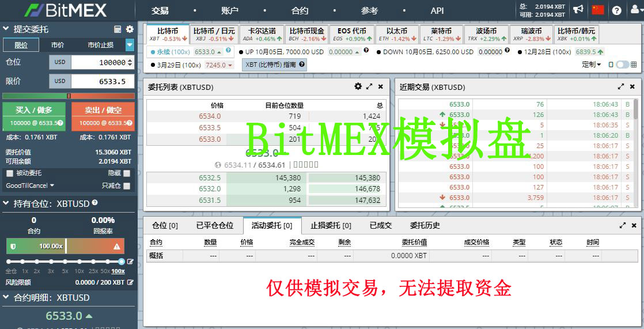Click help icon beside UP 7000.00 contract
This screenshot has height=329, width=644.
pyautogui.click(x=366, y=51)
